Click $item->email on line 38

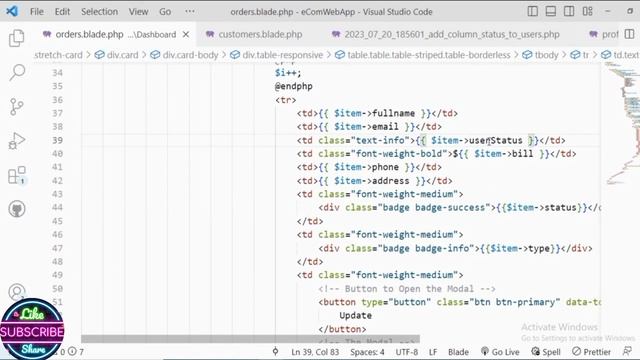366,127
